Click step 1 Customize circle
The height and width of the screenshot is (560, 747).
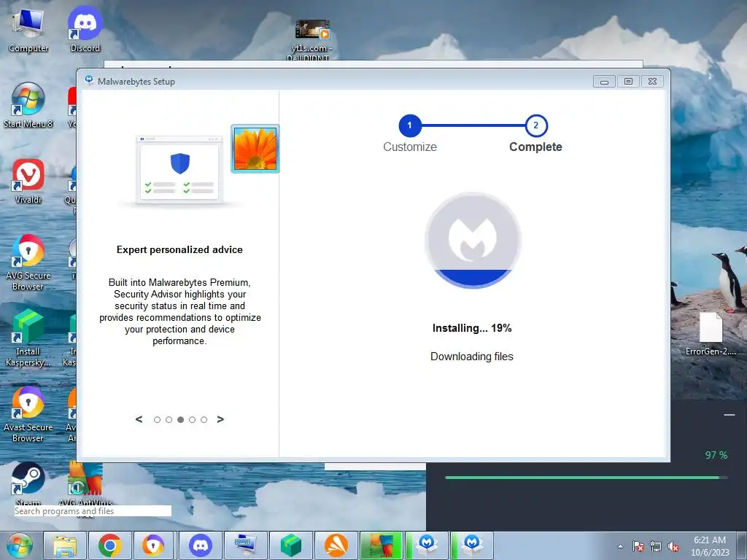410,125
